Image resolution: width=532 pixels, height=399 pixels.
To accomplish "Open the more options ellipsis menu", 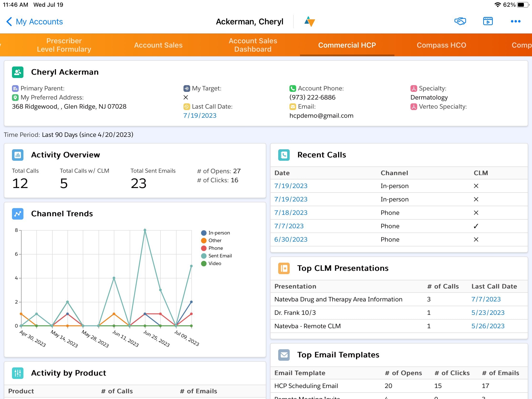I will (515, 21).
